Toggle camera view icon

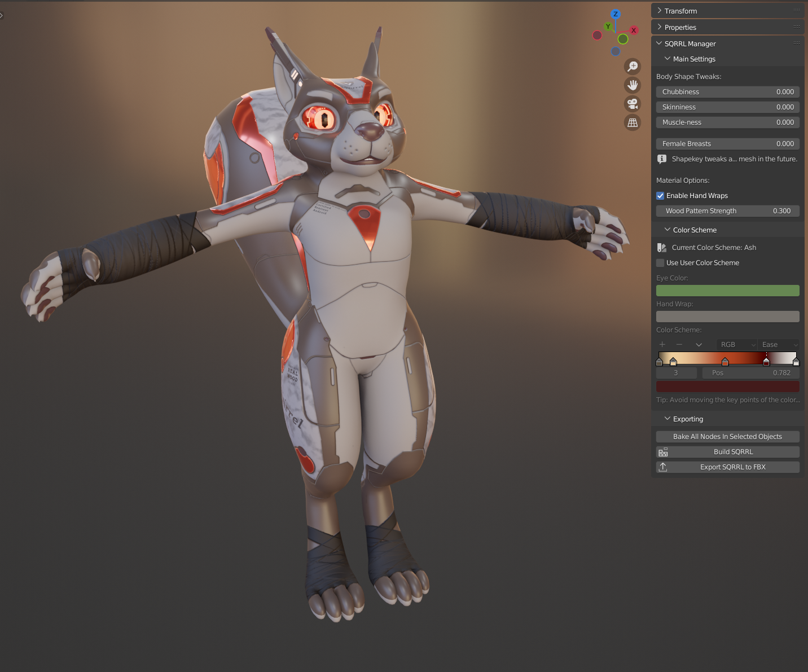pos(633,104)
